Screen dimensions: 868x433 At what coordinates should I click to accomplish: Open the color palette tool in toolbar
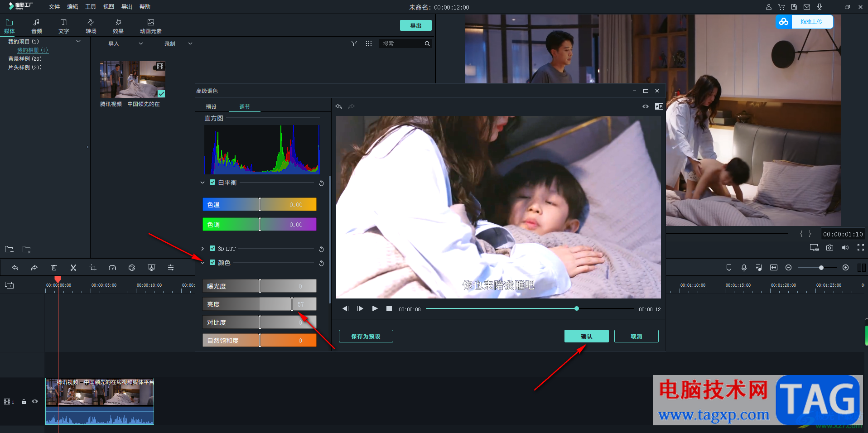(132, 268)
